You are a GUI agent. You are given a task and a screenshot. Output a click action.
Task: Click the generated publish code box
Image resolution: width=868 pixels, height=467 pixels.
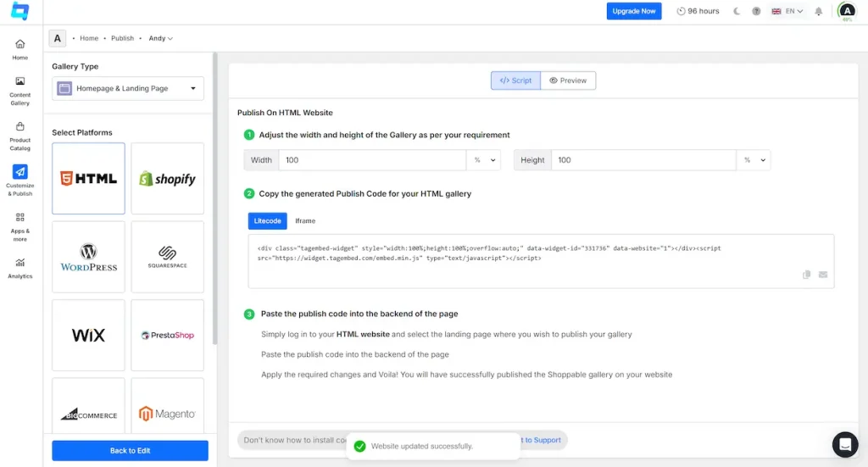click(541, 261)
